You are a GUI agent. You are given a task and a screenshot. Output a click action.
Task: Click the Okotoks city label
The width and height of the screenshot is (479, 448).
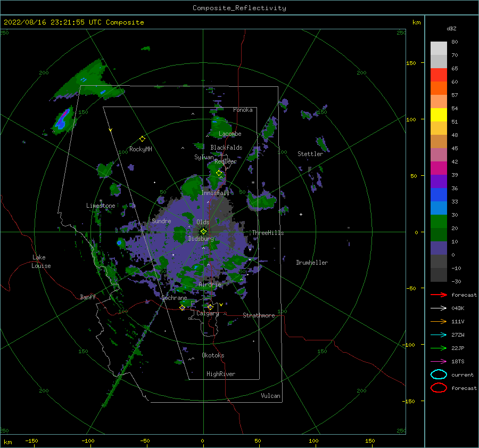click(x=213, y=355)
